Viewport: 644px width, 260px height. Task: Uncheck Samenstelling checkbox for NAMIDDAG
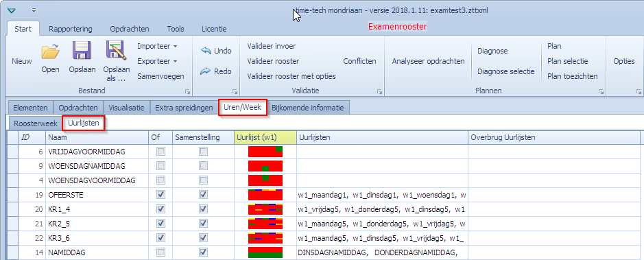(203, 252)
